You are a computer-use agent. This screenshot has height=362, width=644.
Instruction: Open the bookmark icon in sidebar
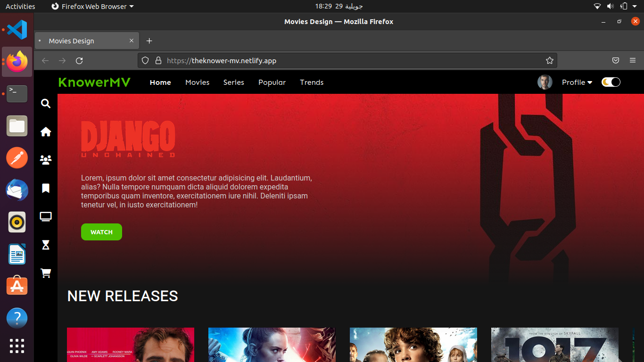tap(46, 189)
